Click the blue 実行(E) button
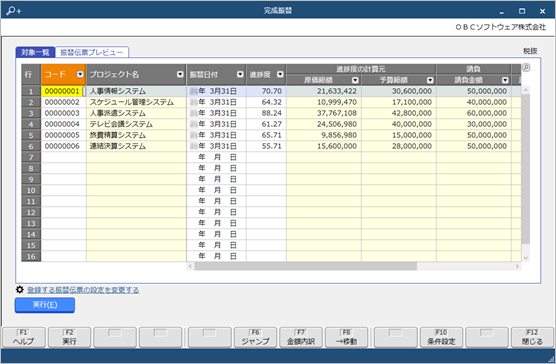 (x=45, y=305)
